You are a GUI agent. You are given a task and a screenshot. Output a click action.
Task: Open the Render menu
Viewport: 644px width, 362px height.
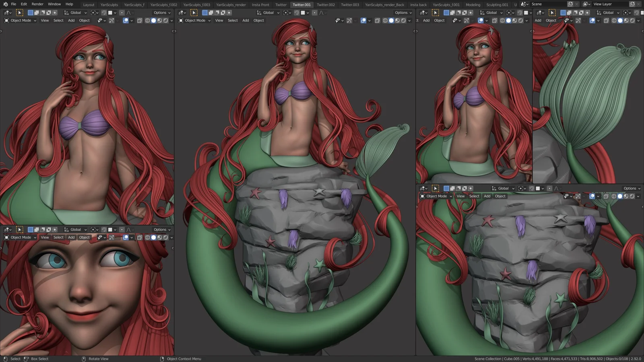coord(37,4)
